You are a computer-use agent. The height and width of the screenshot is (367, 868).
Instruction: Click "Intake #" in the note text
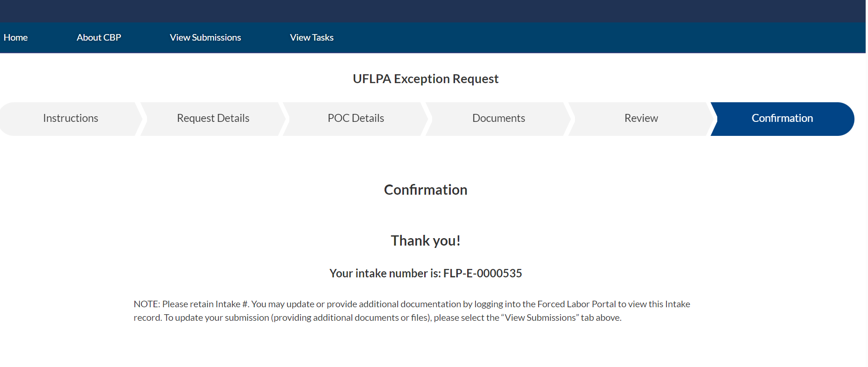[x=231, y=304]
